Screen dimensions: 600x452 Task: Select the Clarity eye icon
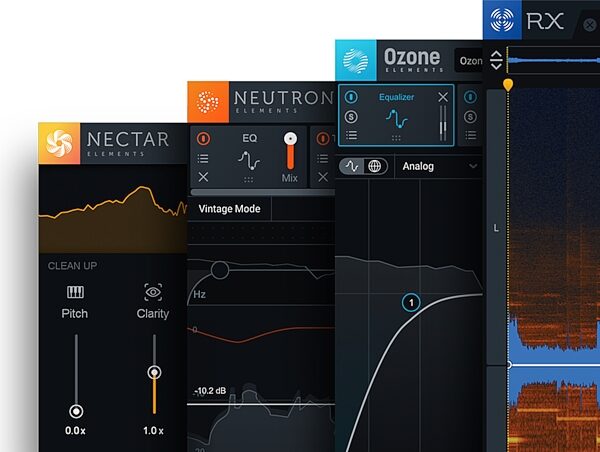(153, 292)
